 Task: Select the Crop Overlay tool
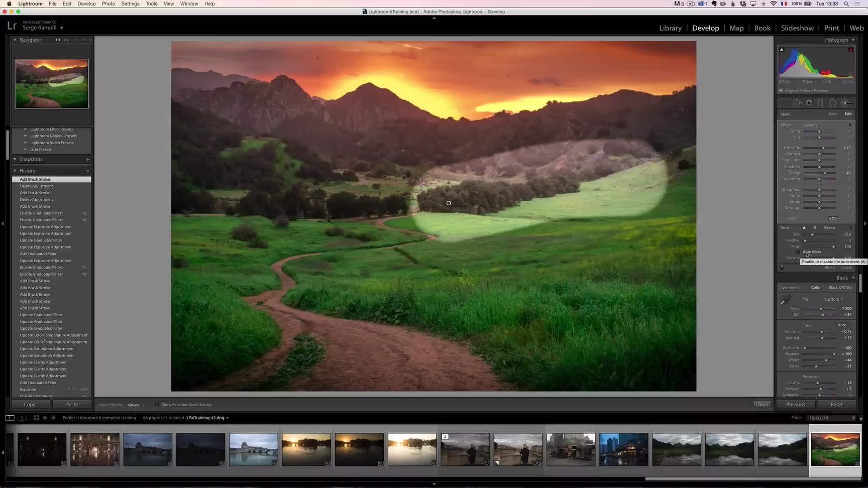(x=784, y=103)
